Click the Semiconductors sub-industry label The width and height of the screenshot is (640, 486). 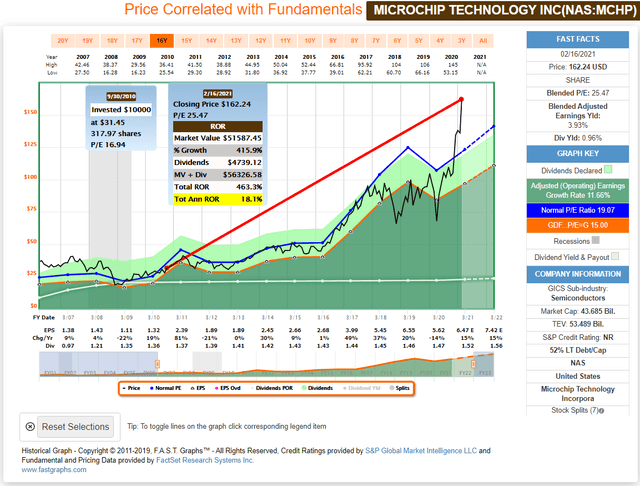(578, 298)
